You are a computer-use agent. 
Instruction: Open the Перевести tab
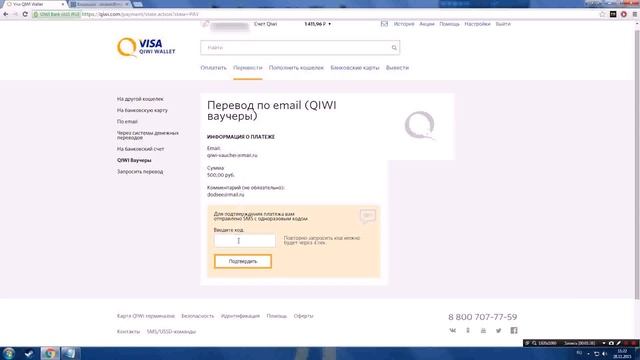248,68
